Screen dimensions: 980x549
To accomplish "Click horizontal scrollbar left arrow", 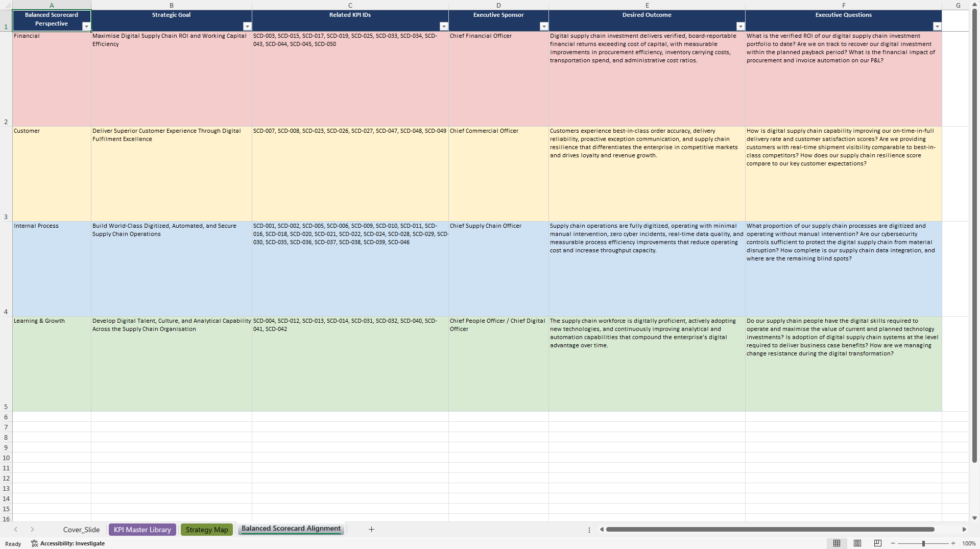I will [602, 530].
